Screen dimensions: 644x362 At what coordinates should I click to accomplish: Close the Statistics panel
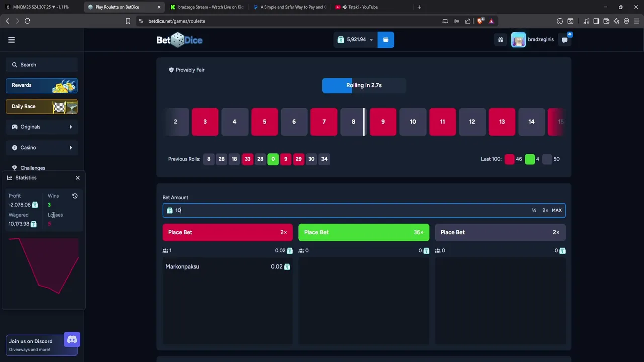(x=78, y=178)
